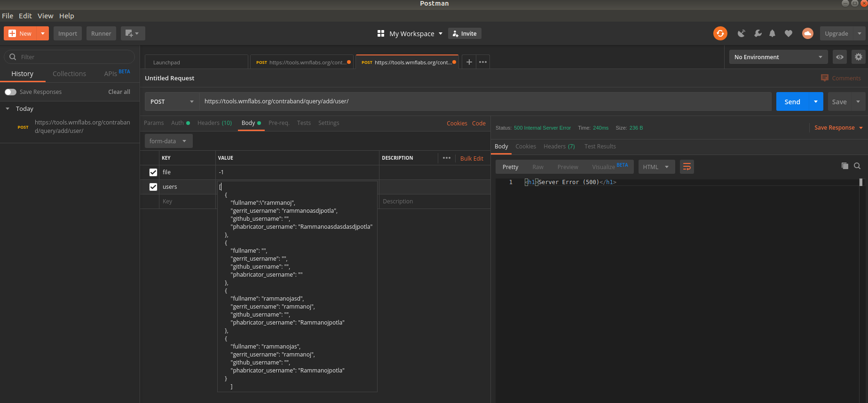Image resolution: width=868 pixels, height=403 pixels.
Task: Click the Send button
Action: (x=792, y=101)
